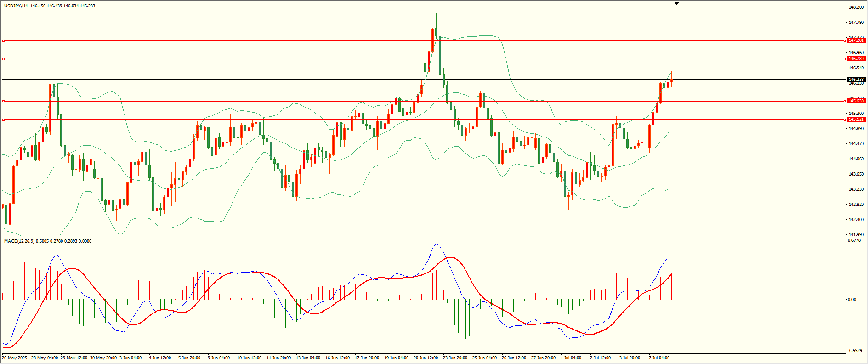
Task: Click the 143.230 price scale label
Action: [856, 189]
